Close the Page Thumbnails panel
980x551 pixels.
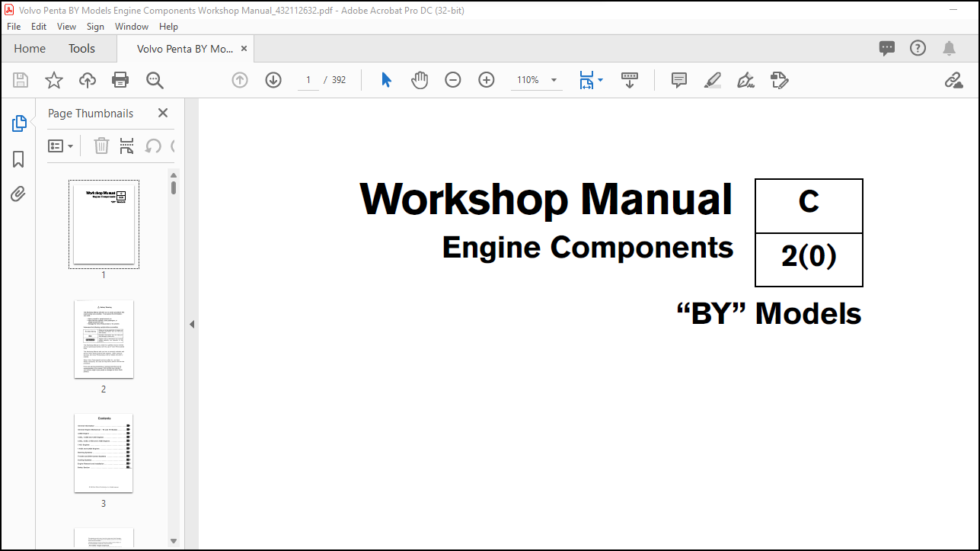(162, 113)
